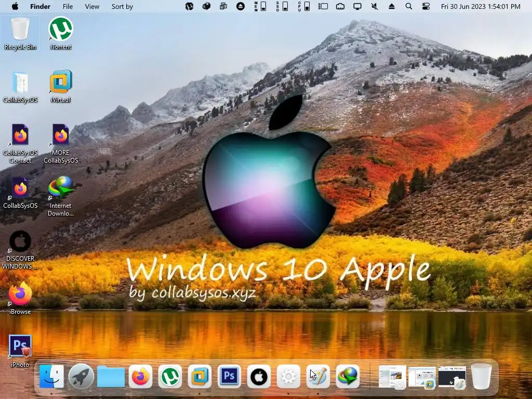
Task: Click the sidebar panel icon in menu bar
Action: tap(323, 6)
